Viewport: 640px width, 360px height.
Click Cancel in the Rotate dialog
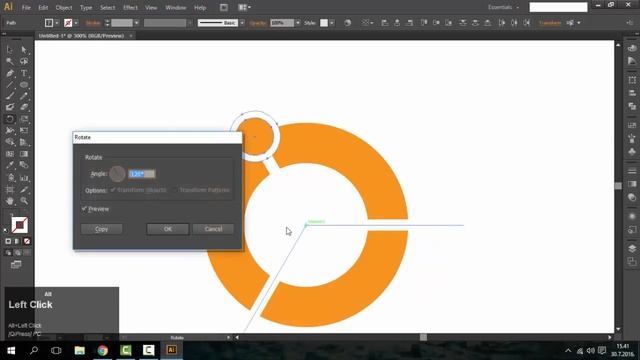pyautogui.click(x=213, y=229)
